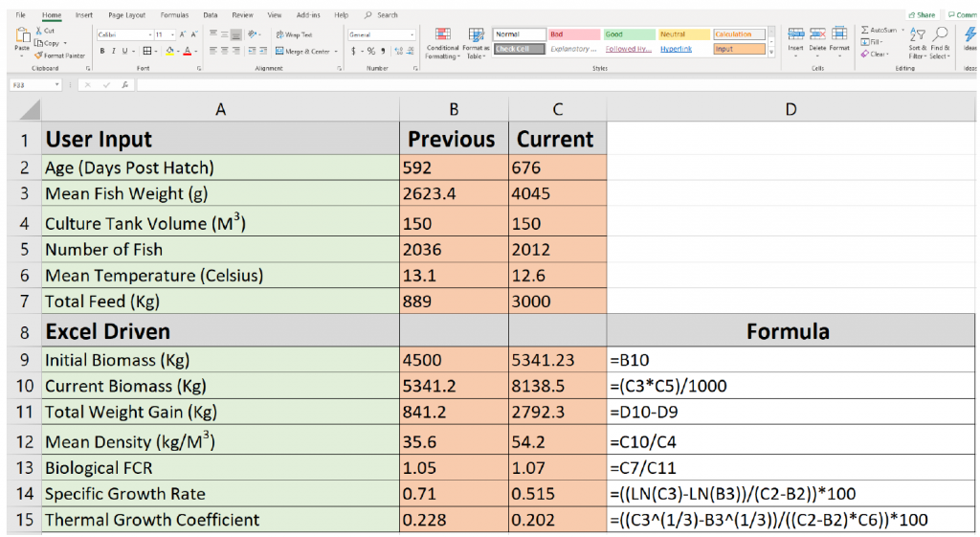980x537 pixels.
Task: Increase indent in the Alignment group
Action: pyautogui.click(x=263, y=51)
